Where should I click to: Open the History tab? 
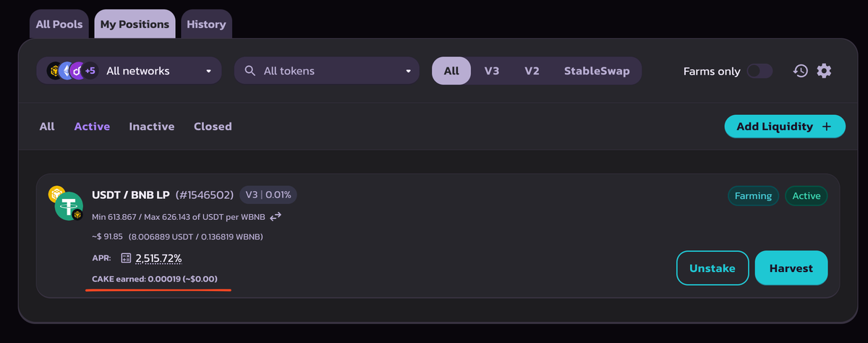pos(206,24)
